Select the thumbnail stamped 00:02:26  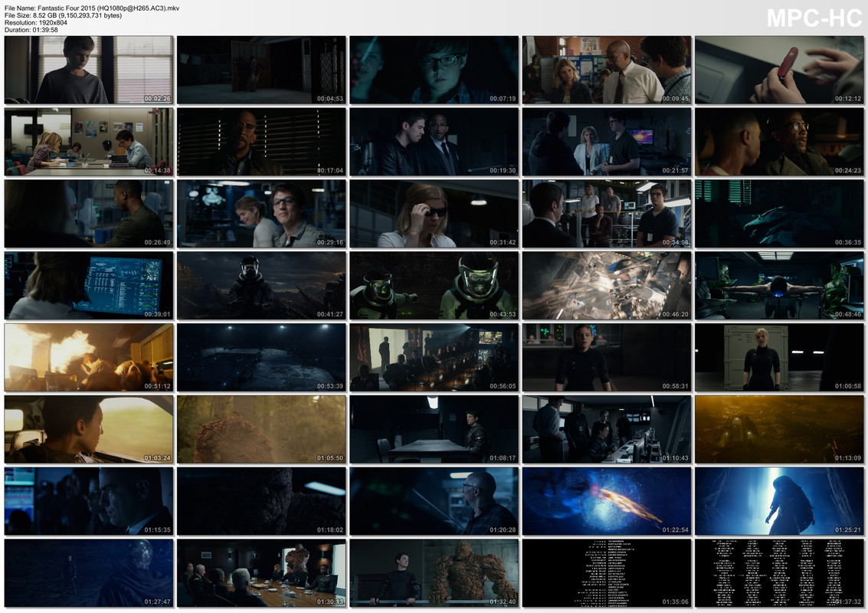coord(89,70)
